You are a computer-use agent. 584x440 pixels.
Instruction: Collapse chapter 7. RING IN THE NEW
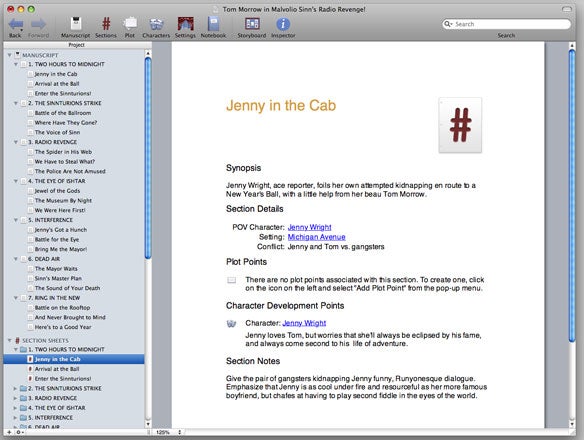(x=16, y=298)
